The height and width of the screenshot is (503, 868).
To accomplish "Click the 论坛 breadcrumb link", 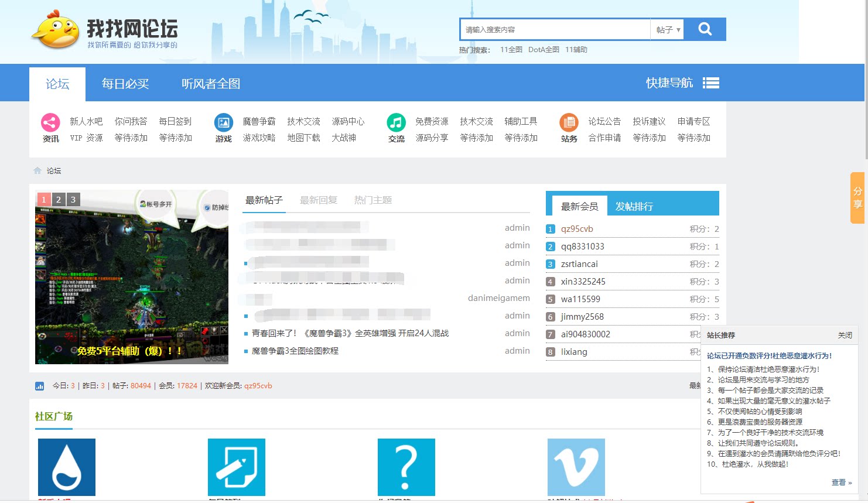I will coord(54,171).
